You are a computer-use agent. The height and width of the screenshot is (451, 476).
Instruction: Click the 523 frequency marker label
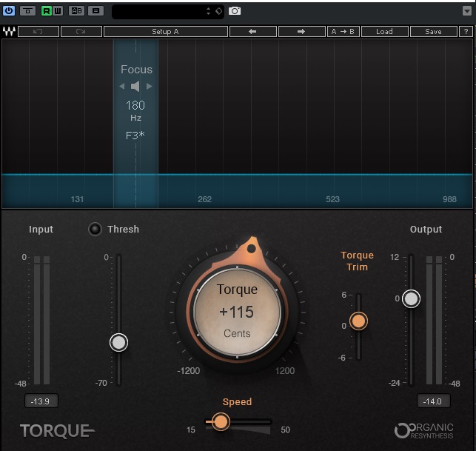332,199
